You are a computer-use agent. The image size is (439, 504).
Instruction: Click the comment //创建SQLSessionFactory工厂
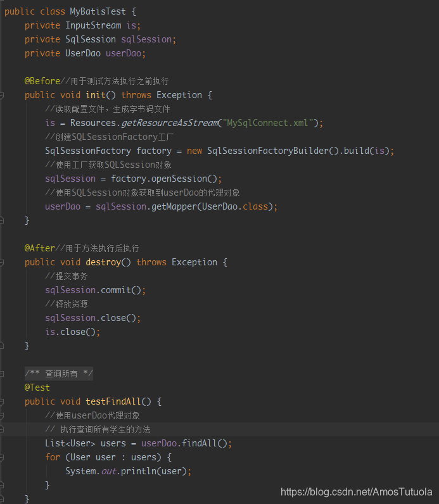[x=110, y=137]
